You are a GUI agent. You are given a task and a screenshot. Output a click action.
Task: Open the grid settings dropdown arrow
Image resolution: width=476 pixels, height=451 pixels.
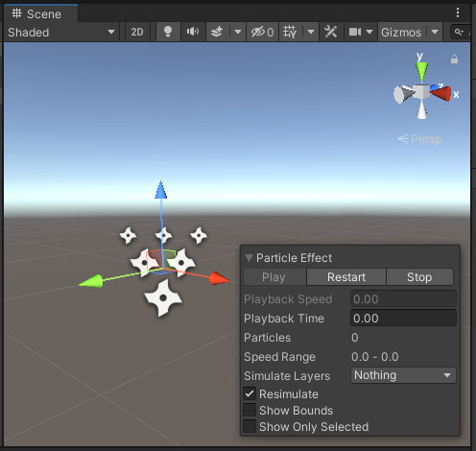311,32
